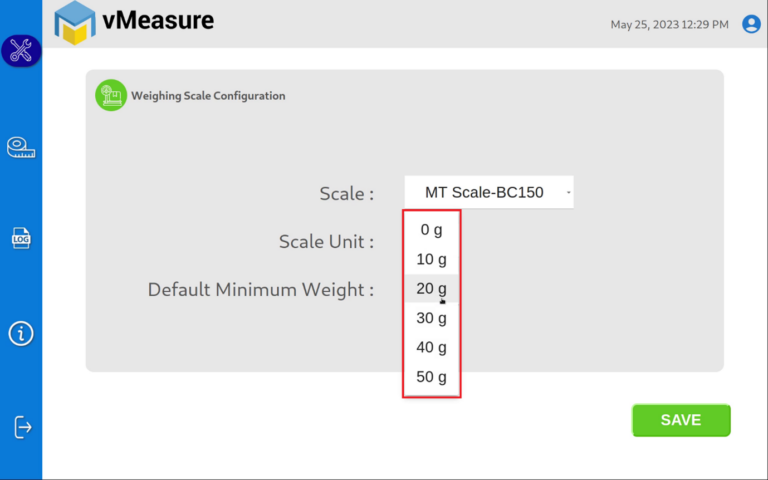Select 30 g minimum weight
The width and height of the screenshot is (768, 480).
click(x=431, y=318)
